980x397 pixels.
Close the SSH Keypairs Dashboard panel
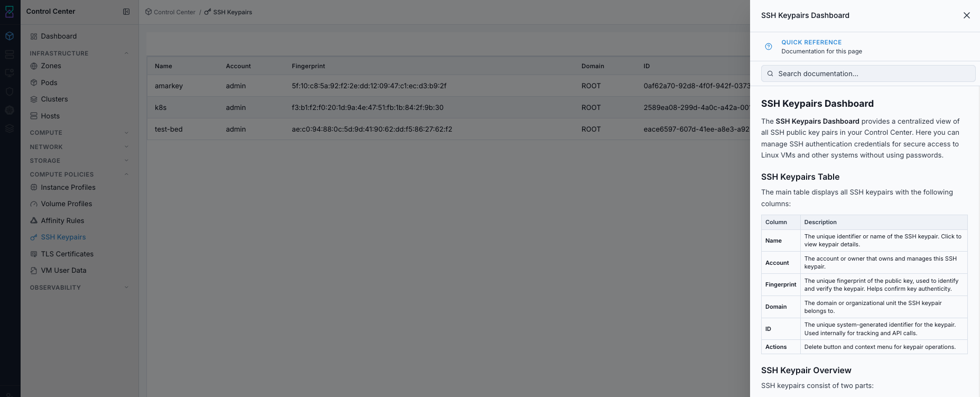click(x=967, y=15)
